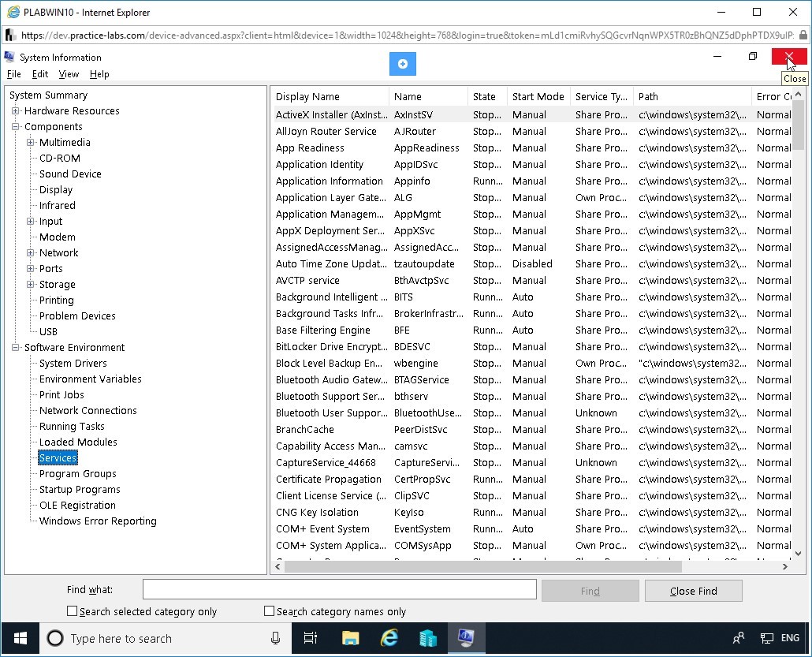
Task: Expand the Multimedia node
Action: pyautogui.click(x=31, y=143)
